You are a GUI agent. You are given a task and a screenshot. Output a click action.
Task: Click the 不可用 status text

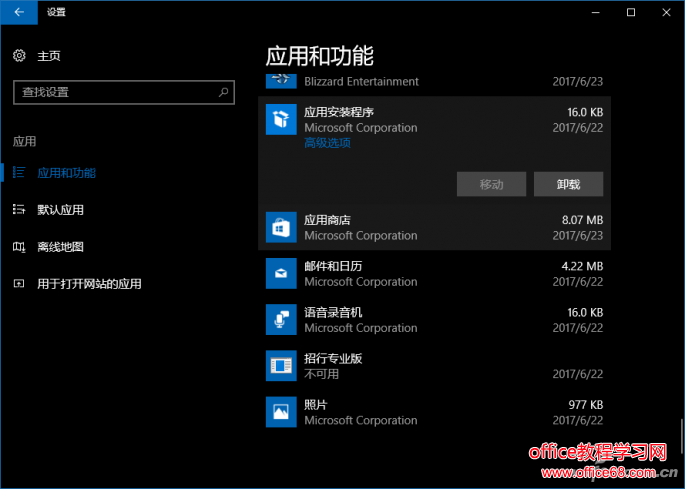[x=322, y=374]
